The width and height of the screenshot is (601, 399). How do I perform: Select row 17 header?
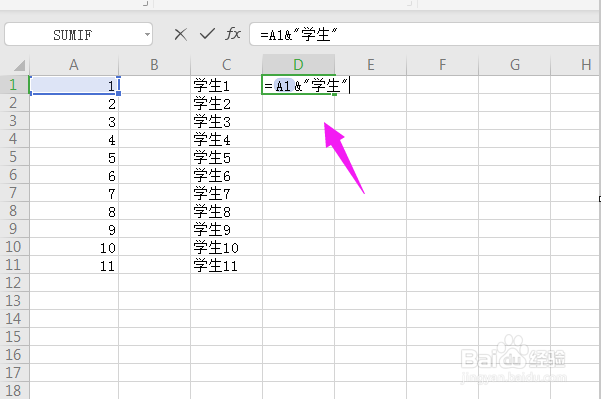14,373
